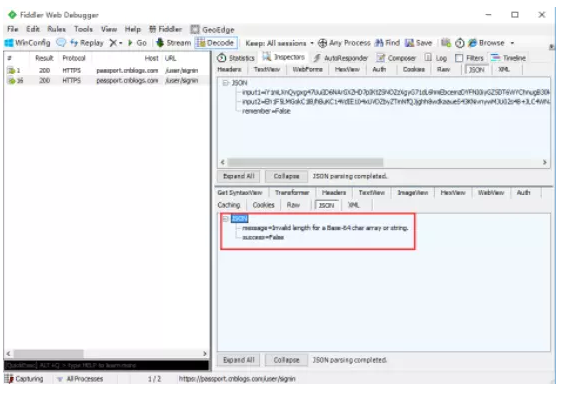Select session number 16 row
This screenshot has height=395, width=567.
(107, 80)
